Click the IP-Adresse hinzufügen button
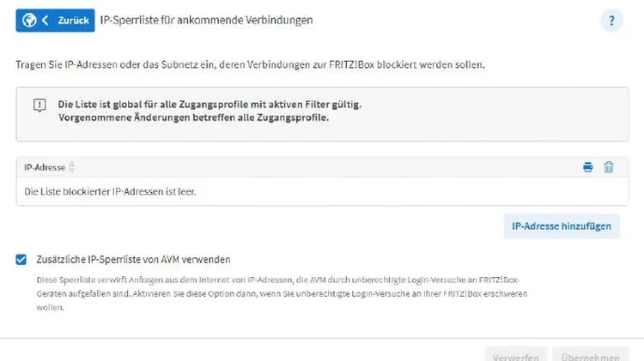 point(561,226)
